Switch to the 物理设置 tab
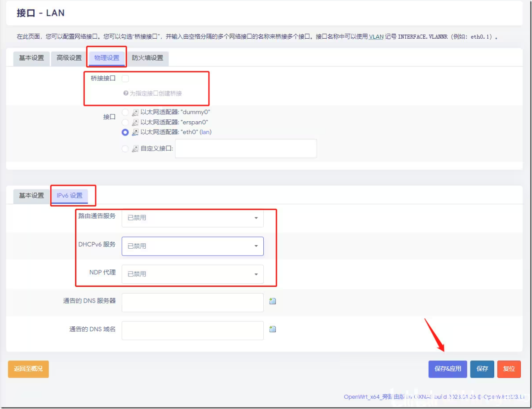532x409 pixels. pyautogui.click(x=107, y=58)
